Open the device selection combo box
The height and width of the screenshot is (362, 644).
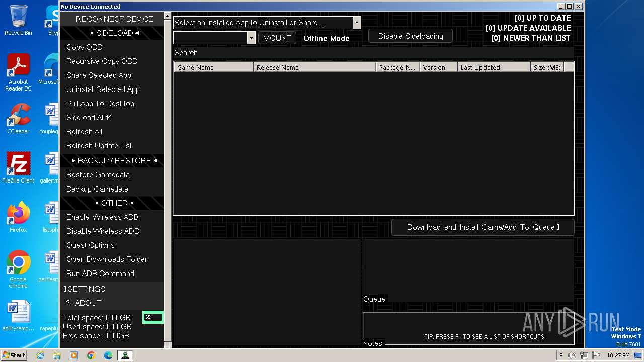tap(214, 38)
